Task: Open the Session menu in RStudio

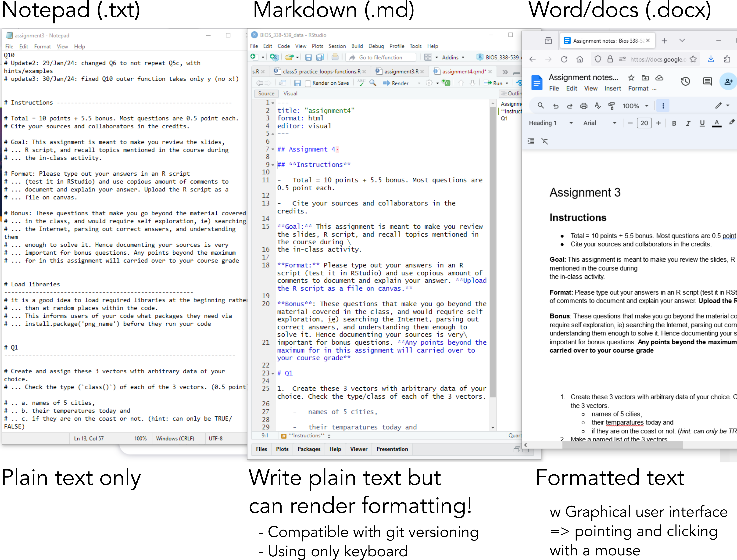Action: coord(337,46)
